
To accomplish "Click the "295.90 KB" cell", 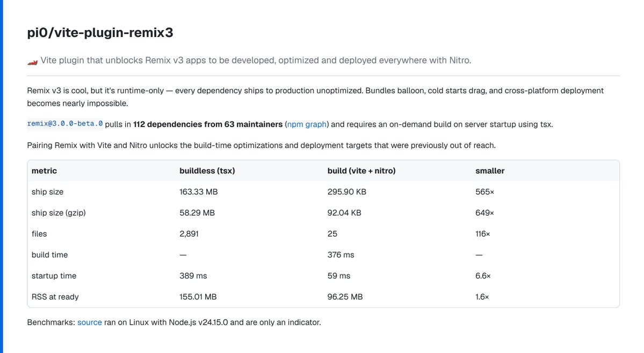I will point(346,192).
